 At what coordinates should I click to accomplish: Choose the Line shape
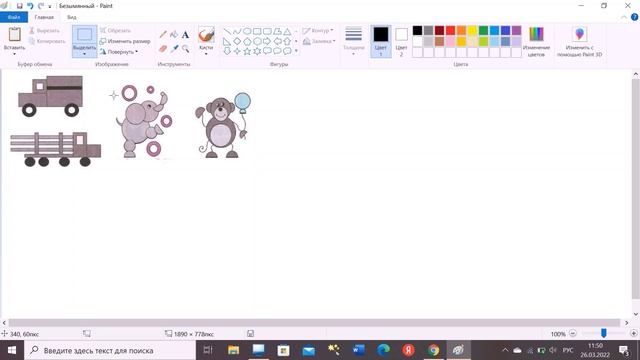click(x=227, y=31)
